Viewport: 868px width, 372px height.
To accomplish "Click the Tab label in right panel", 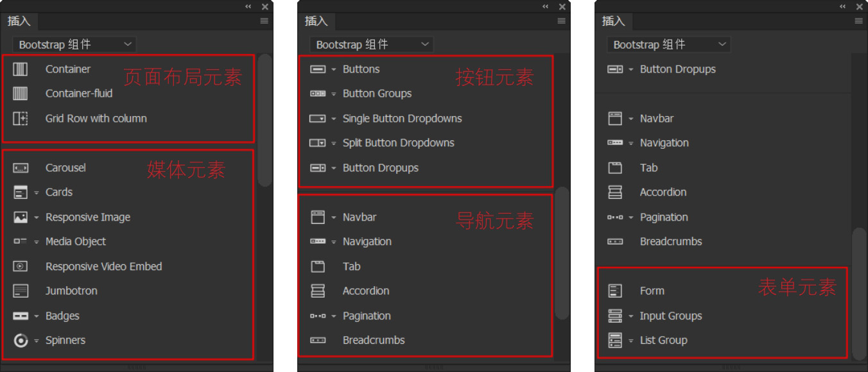I will pyautogui.click(x=648, y=168).
